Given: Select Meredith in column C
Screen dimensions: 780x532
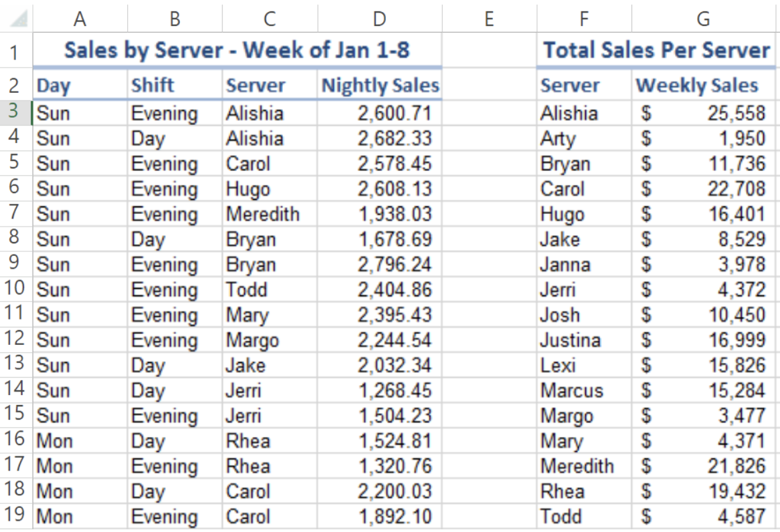Looking at the screenshot, I should tap(270, 214).
